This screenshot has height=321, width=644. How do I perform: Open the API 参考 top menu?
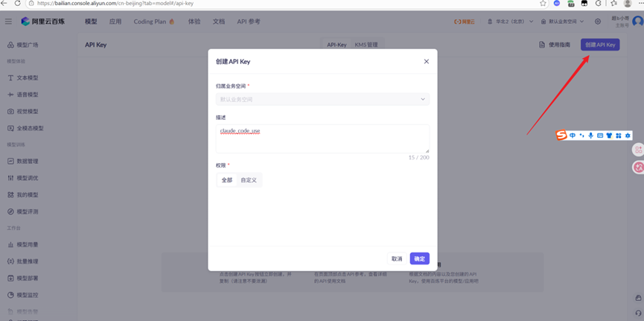249,22
